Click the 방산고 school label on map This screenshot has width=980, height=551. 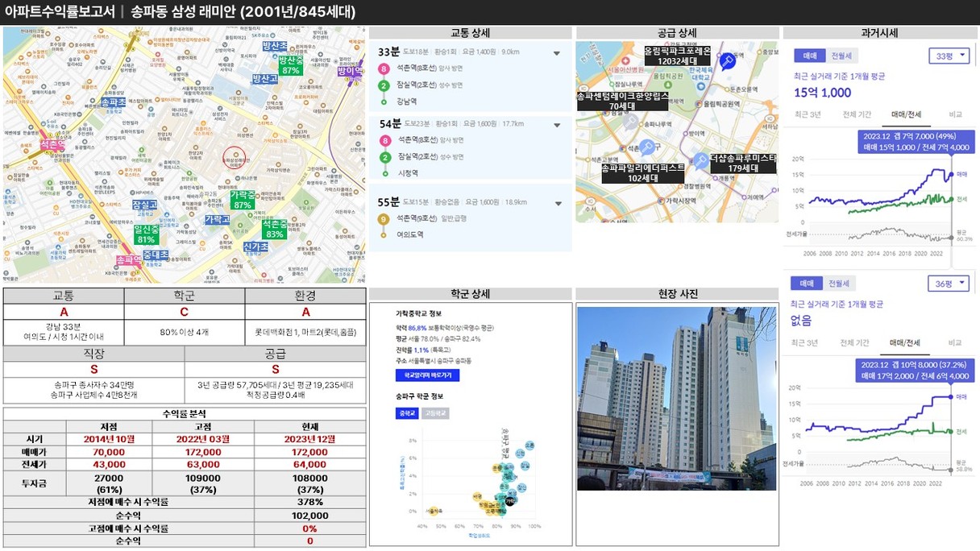[264, 79]
